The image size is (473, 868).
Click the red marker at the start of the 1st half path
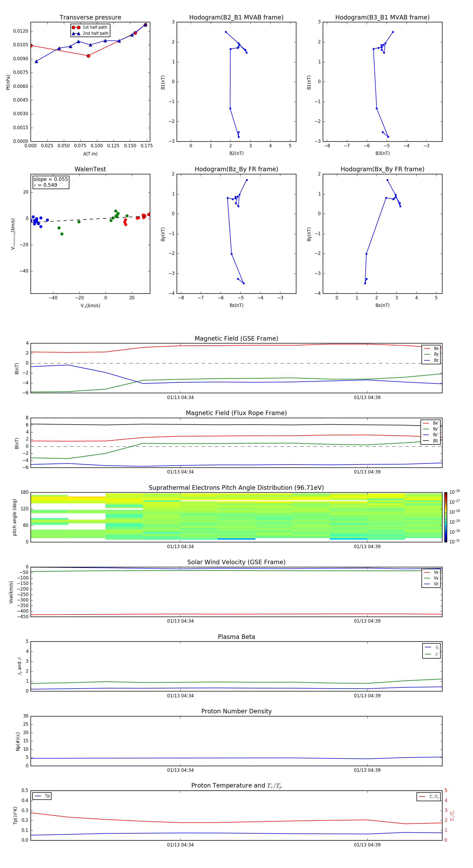[31, 46]
